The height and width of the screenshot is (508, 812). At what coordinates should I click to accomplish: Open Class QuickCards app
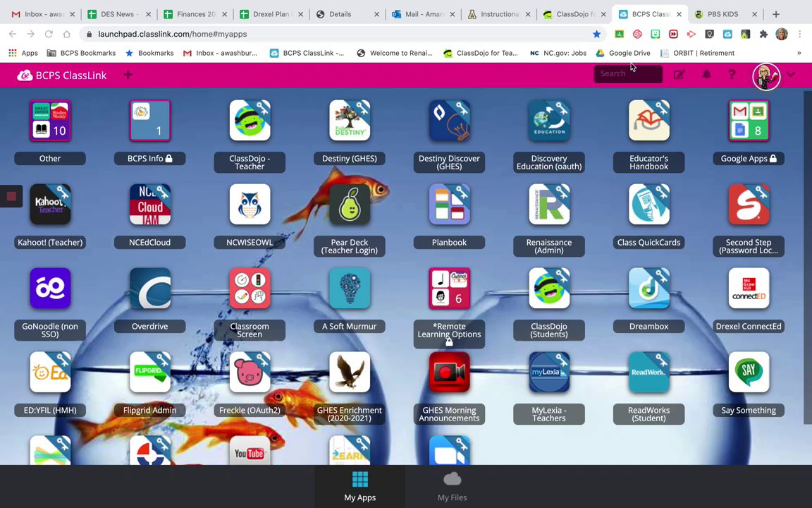649,205
